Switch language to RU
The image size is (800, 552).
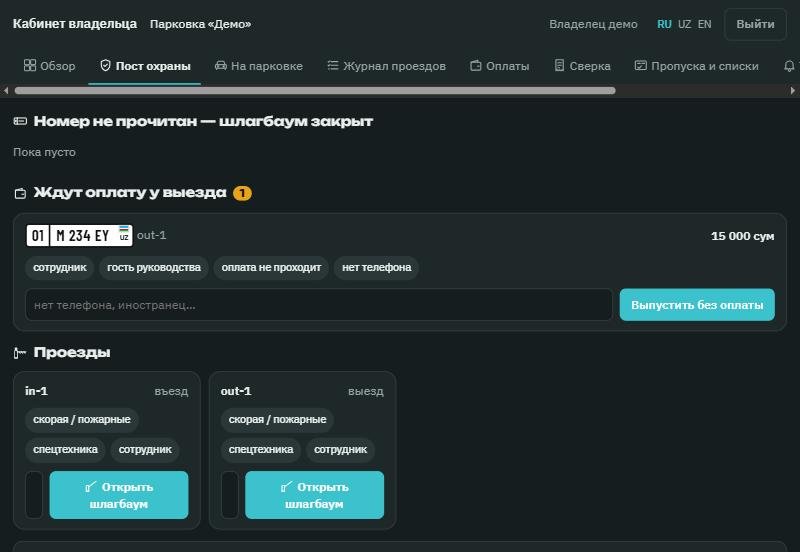point(664,24)
